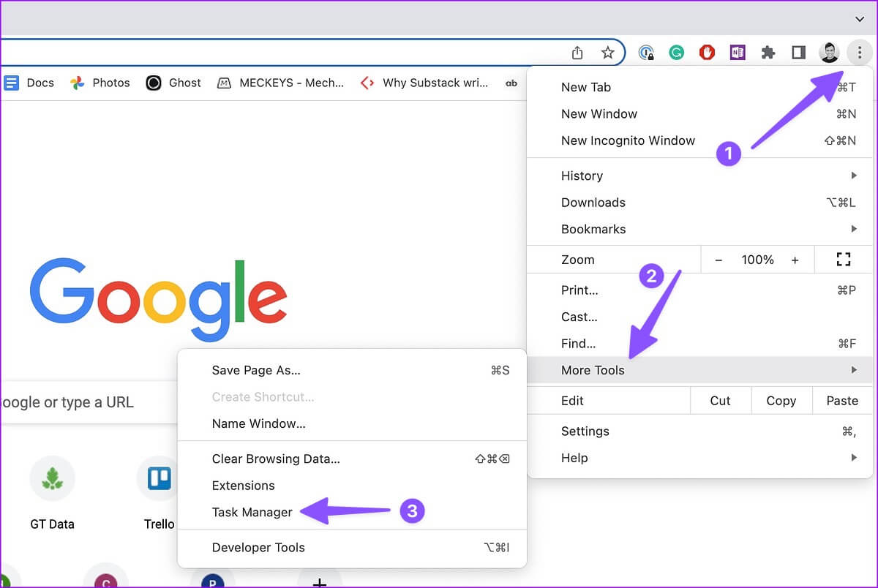
Task: Click the Google search box
Action: click(89, 402)
